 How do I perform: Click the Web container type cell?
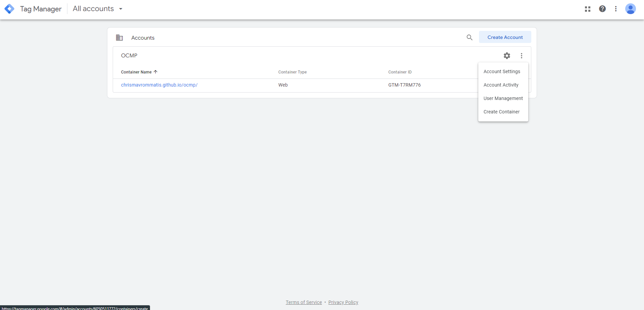coord(283,85)
